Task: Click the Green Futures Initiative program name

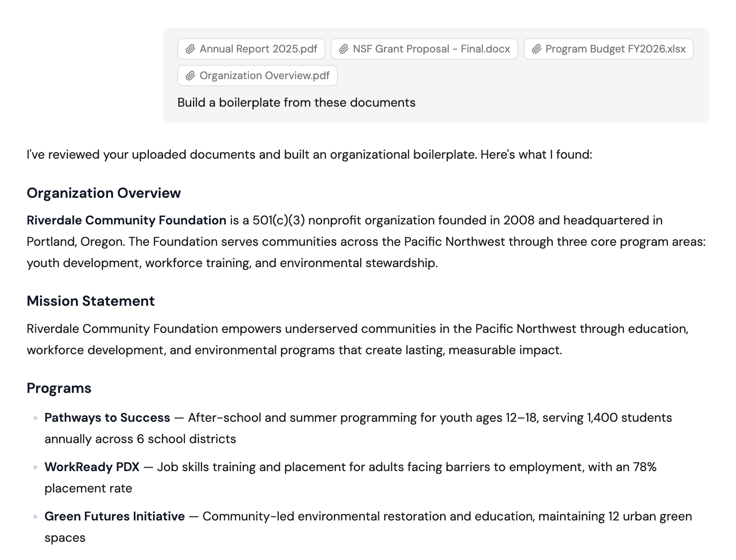Action: pos(114,516)
